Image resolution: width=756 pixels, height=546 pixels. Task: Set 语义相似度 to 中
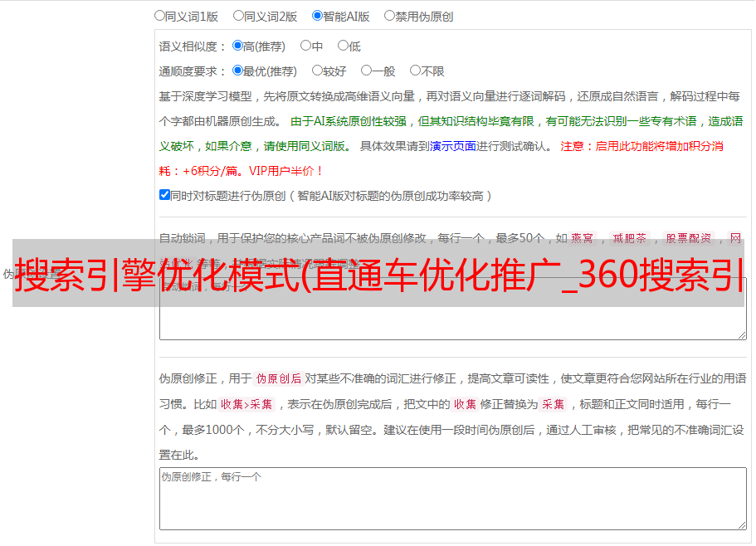click(305, 46)
